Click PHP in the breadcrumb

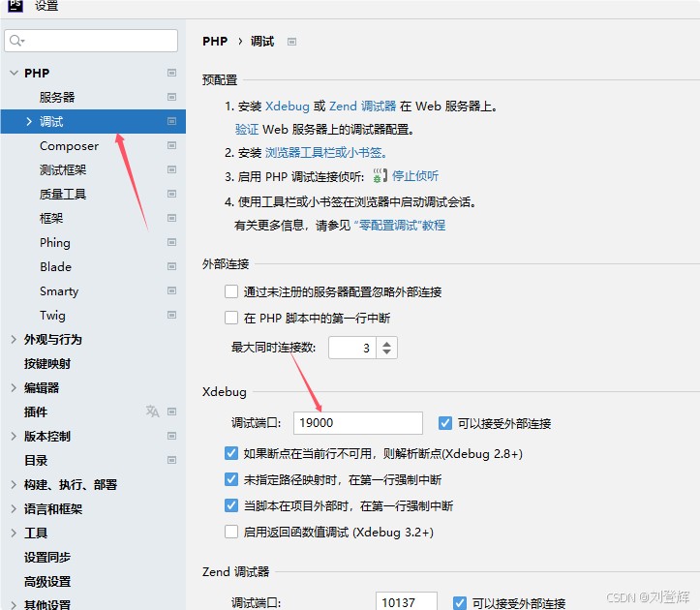click(215, 42)
